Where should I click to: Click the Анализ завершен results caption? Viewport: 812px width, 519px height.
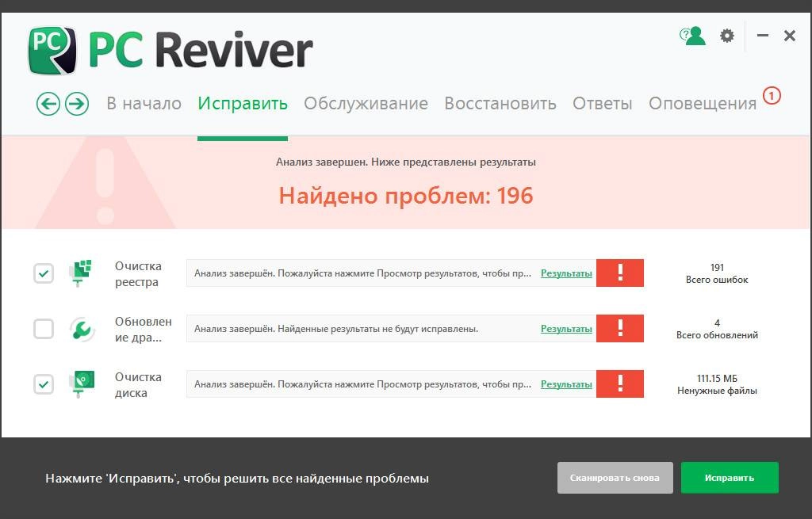click(405, 162)
